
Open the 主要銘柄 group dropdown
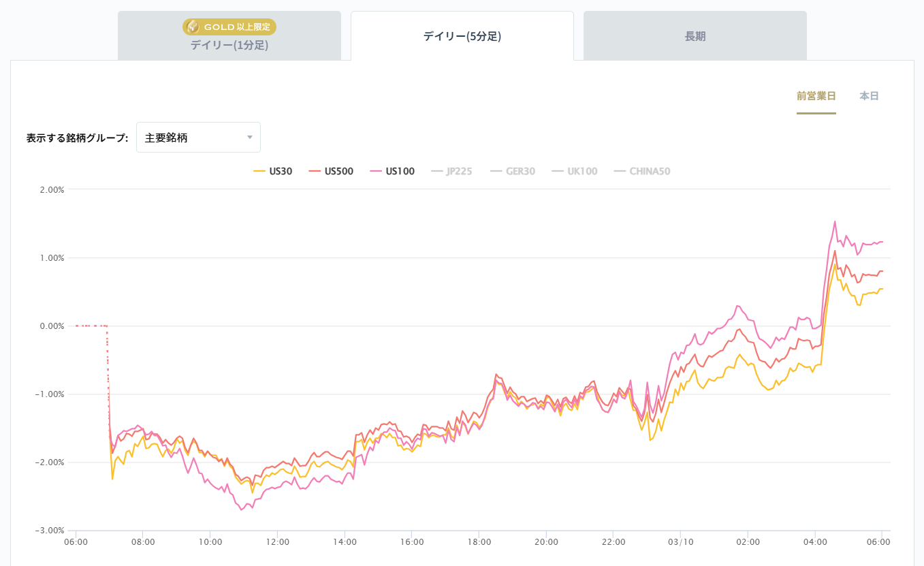tap(198, 138)
